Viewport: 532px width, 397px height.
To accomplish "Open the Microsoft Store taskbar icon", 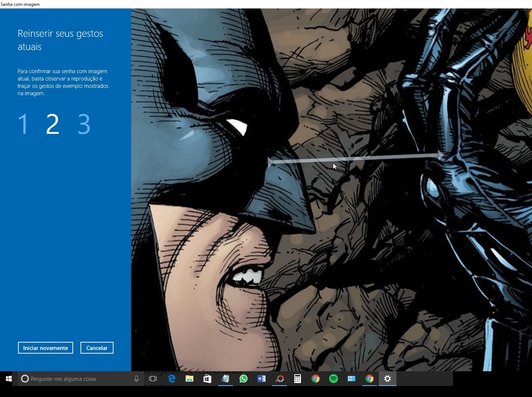I will coord(208,379).
